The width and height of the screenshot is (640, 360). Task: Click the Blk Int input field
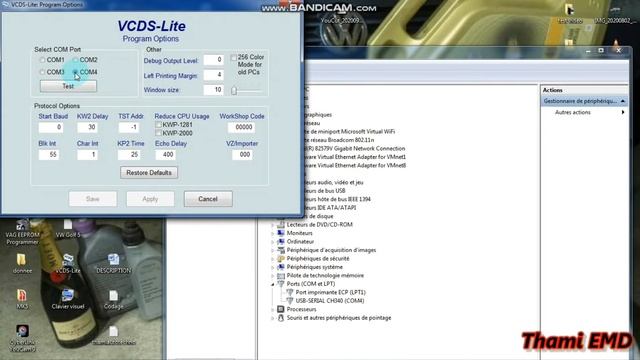pyautogui.click(x=49, y=155)
